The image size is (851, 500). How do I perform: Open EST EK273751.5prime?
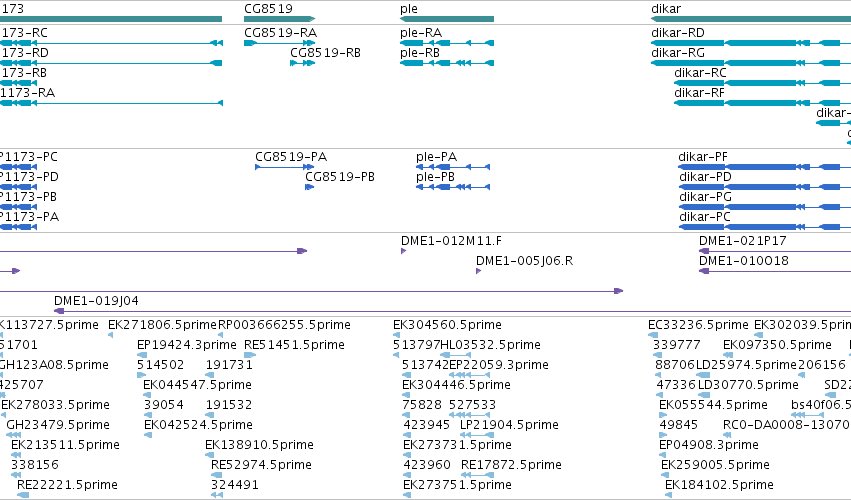click(x=457, y=485)
